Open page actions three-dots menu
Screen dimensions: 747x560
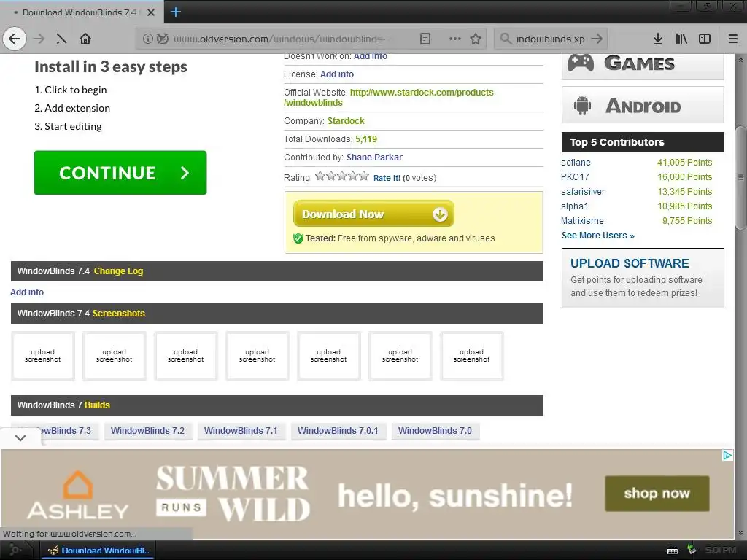pos(455,39)
